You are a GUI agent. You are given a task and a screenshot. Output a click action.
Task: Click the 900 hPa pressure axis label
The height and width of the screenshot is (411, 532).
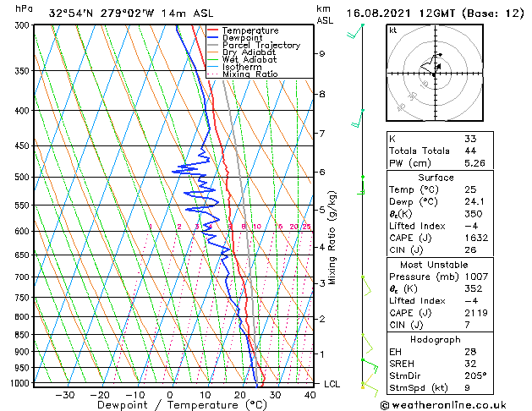click(24, 352)
